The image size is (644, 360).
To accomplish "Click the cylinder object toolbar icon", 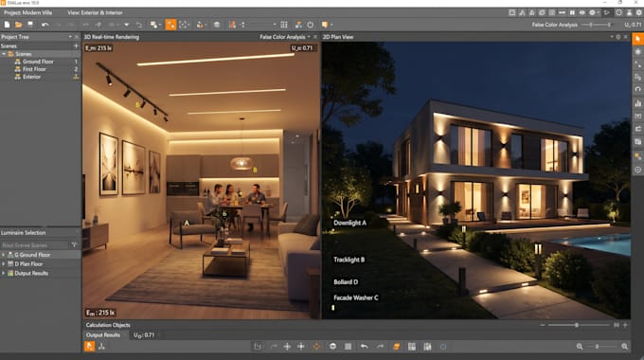I will (x=217, y=25).
